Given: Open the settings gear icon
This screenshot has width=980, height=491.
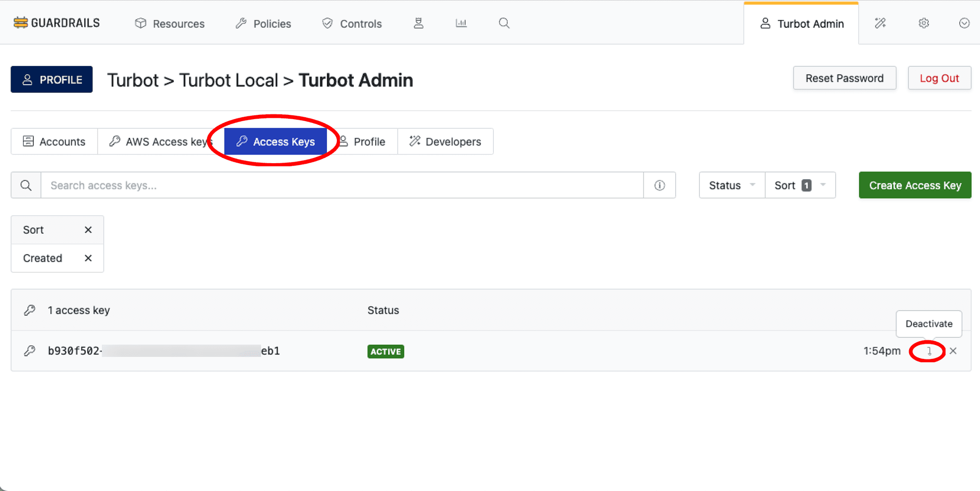Looking at the screenshot, I should pyautogui.click(x=924, y=23).
